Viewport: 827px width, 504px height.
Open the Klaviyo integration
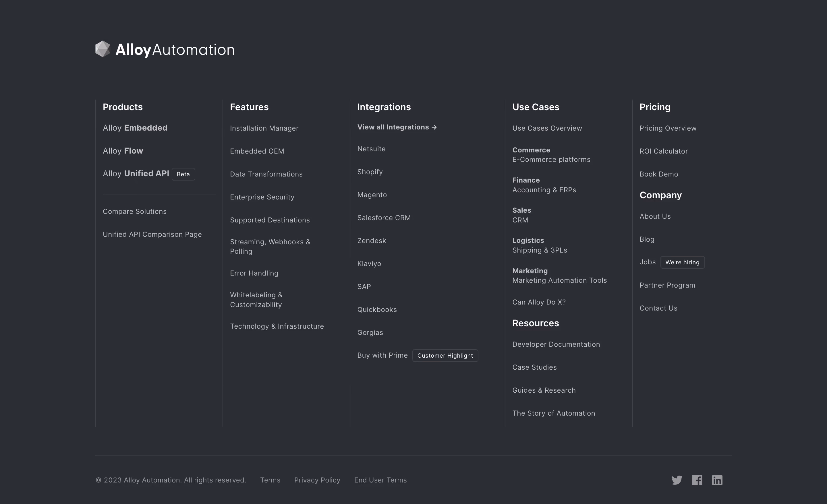(369, 264)
